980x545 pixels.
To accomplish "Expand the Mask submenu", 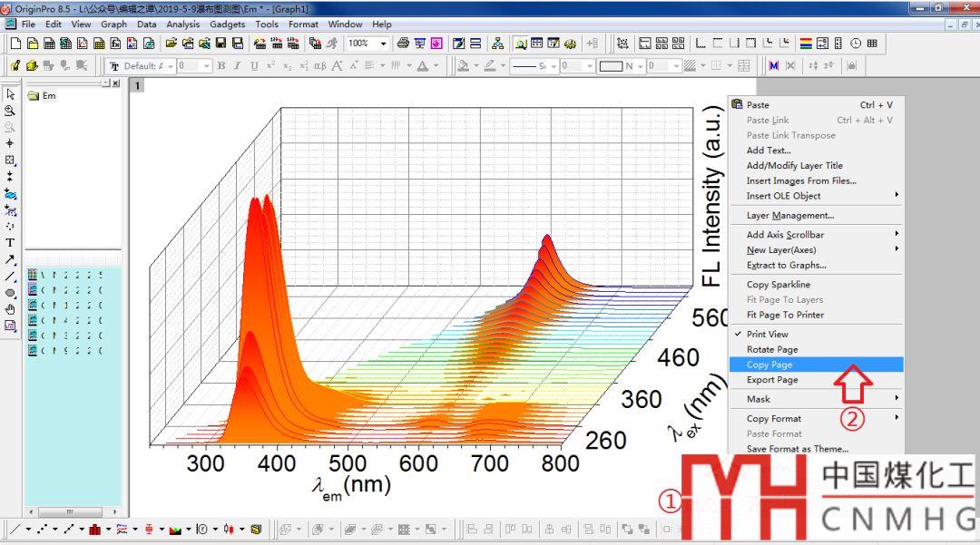I will click(816, 399).
